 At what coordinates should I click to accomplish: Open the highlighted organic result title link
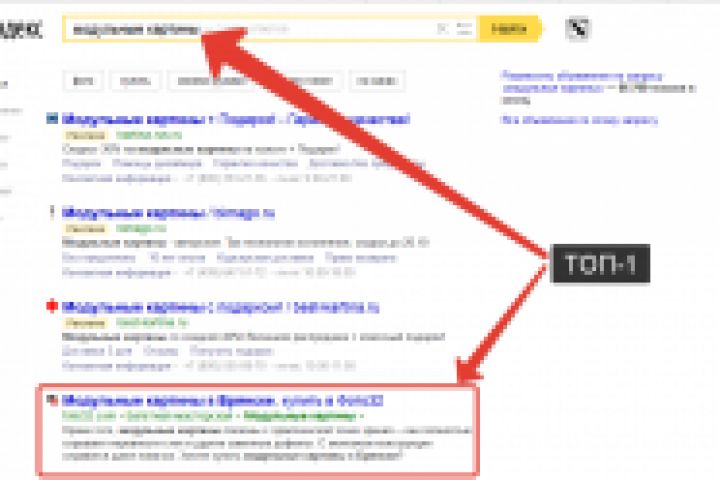[222, 401]
